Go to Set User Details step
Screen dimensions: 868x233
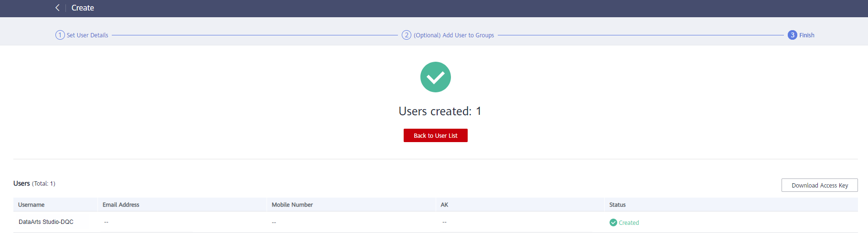click(x=87, y=35)
